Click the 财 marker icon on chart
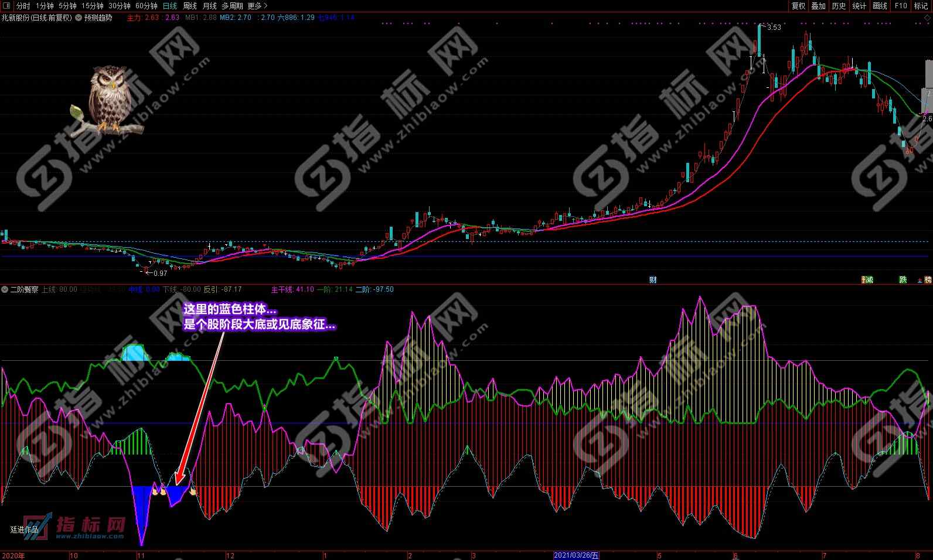Viewport: 933px width, 560px height. tap(653, 280)
